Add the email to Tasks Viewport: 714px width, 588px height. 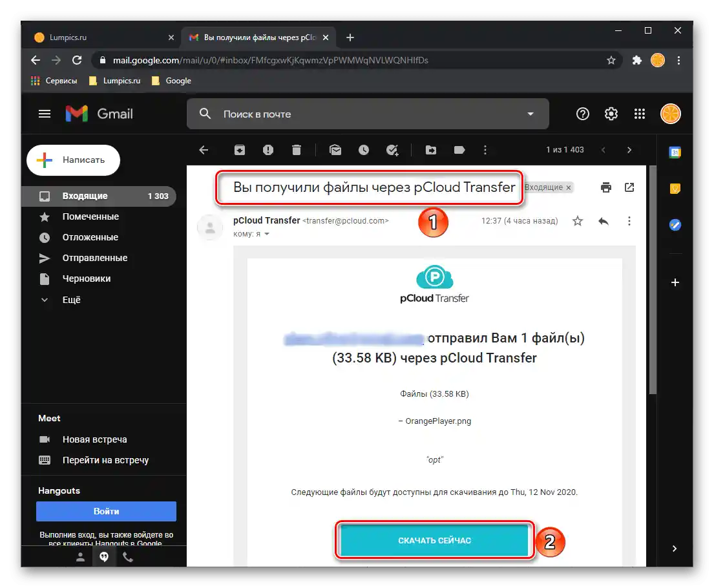tap(392, 150)
